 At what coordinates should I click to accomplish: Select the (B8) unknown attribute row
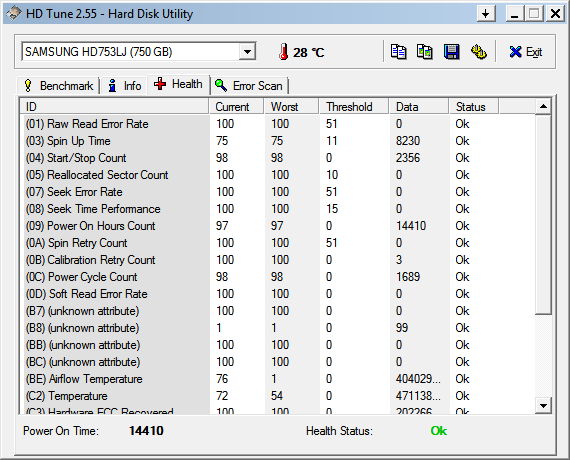pos(278,328)
